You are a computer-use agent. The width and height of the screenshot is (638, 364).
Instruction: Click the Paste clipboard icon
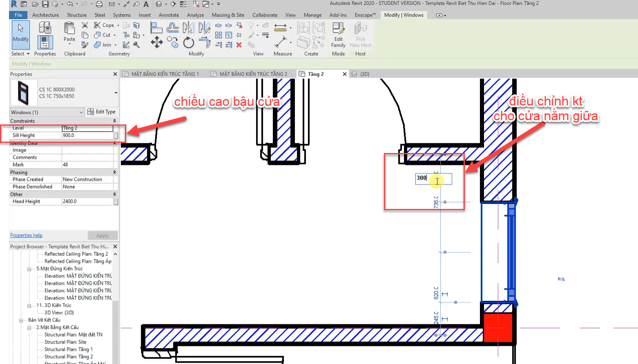pos(69,28)
